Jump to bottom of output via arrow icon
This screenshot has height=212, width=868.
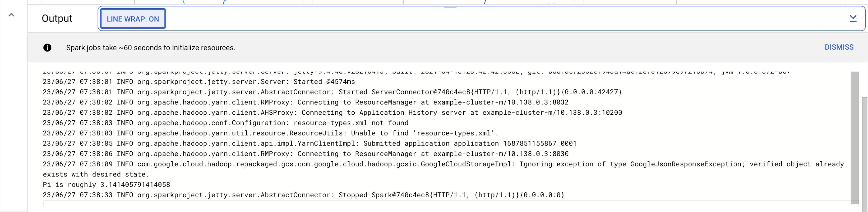pos(853,19)
